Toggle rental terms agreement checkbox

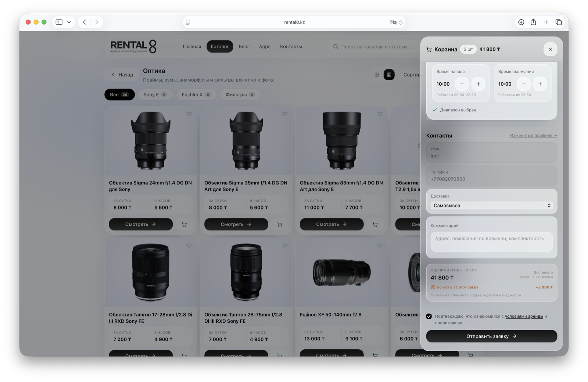(429, 316)
